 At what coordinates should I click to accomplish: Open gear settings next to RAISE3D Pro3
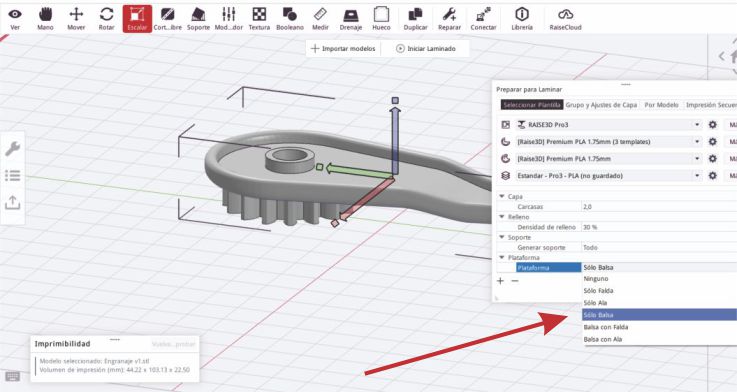[713, 125]
